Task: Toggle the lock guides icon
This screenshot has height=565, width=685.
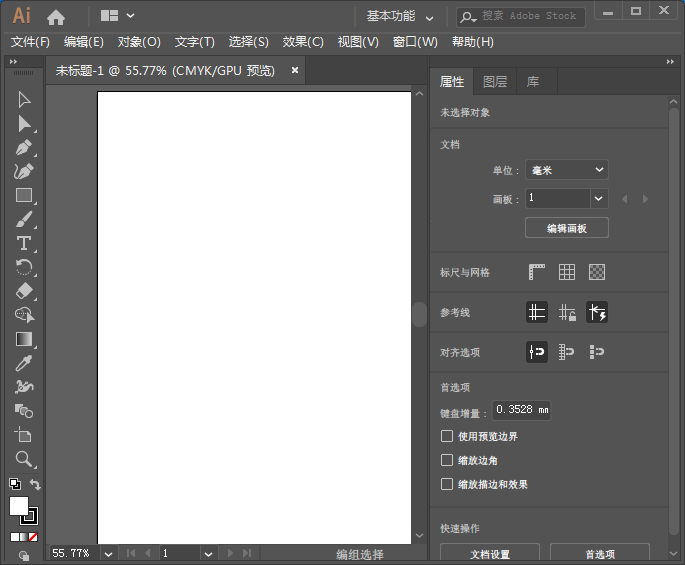Action: (567, 313)
